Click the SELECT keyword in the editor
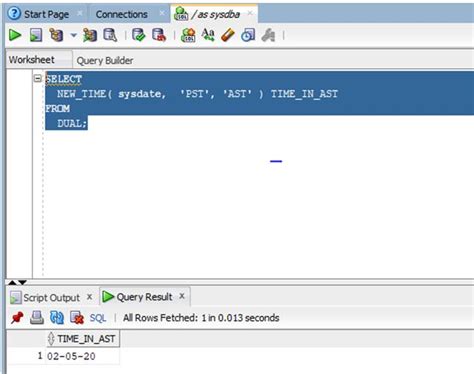Screen dimensions: 474x374 (x=64, y=79)
